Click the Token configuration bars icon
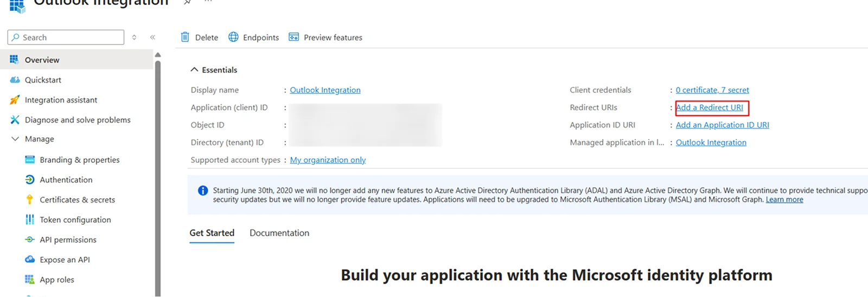This screenshot has width=868, height=297. (30, 219)
